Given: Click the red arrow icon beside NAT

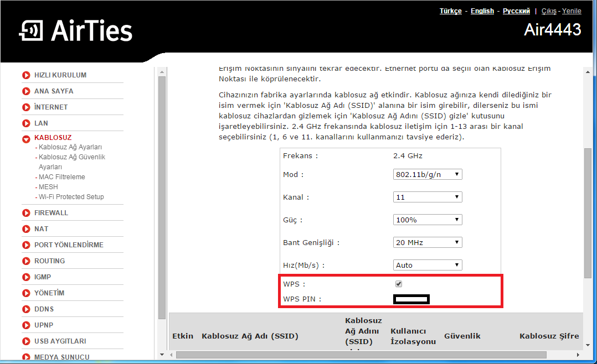Looking at the screenshot, I should coord(26,229).
